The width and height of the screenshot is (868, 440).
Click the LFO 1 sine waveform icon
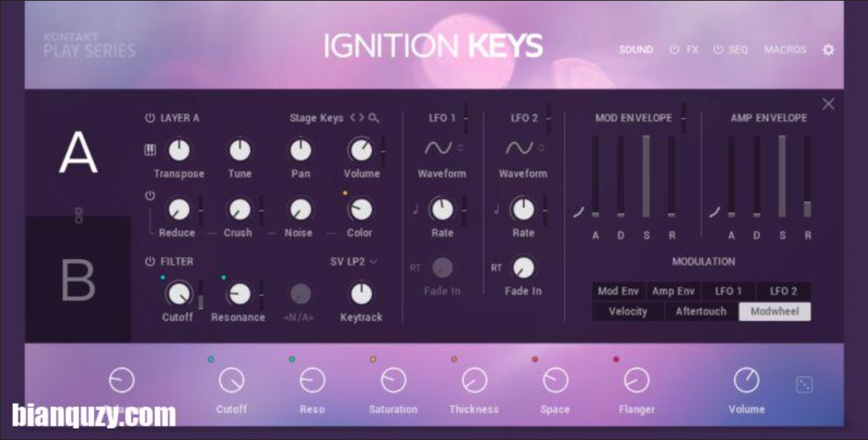pyautogui.click(x=438, y=147)
